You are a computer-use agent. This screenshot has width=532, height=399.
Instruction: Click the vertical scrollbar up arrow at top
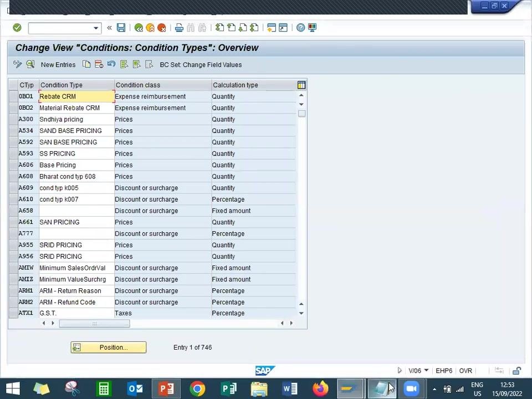click(x=301, y=95)
